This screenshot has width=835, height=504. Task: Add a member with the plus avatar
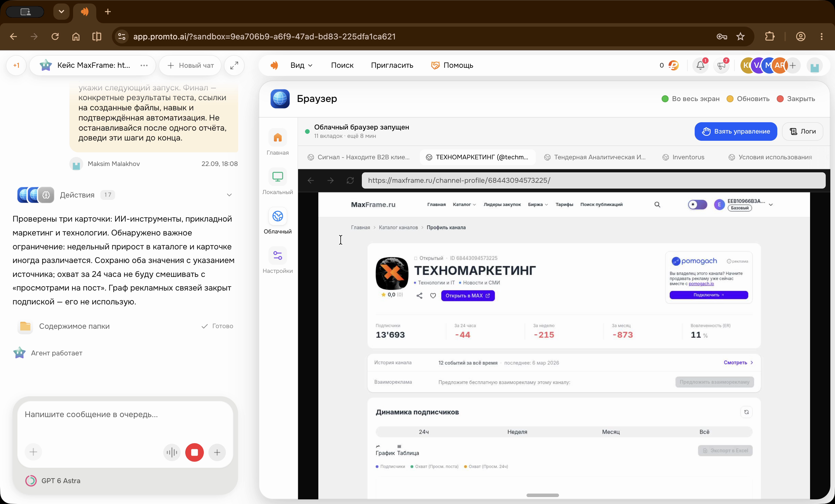[793, 65]
